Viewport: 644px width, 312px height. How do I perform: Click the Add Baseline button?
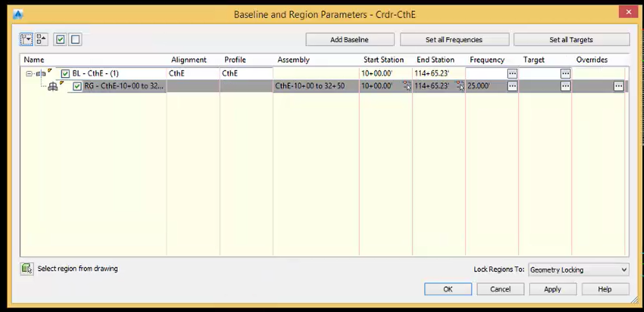349,40
